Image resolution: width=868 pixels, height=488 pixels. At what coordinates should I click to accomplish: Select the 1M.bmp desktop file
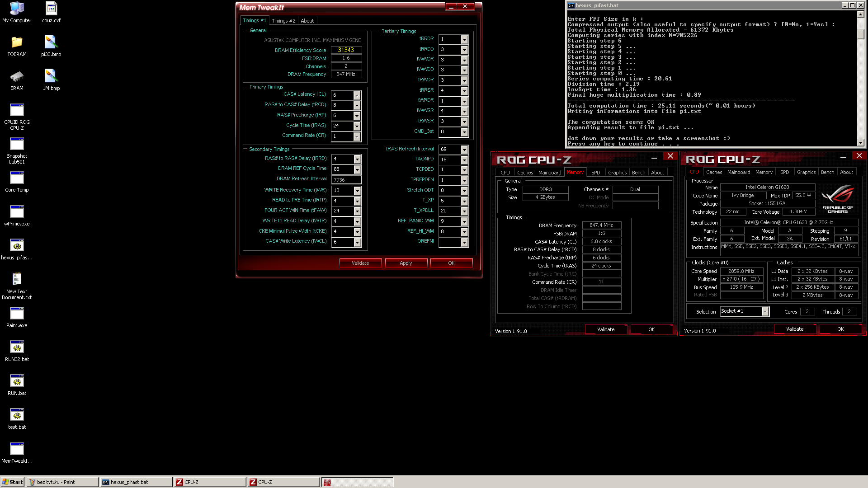click(51, 80)
